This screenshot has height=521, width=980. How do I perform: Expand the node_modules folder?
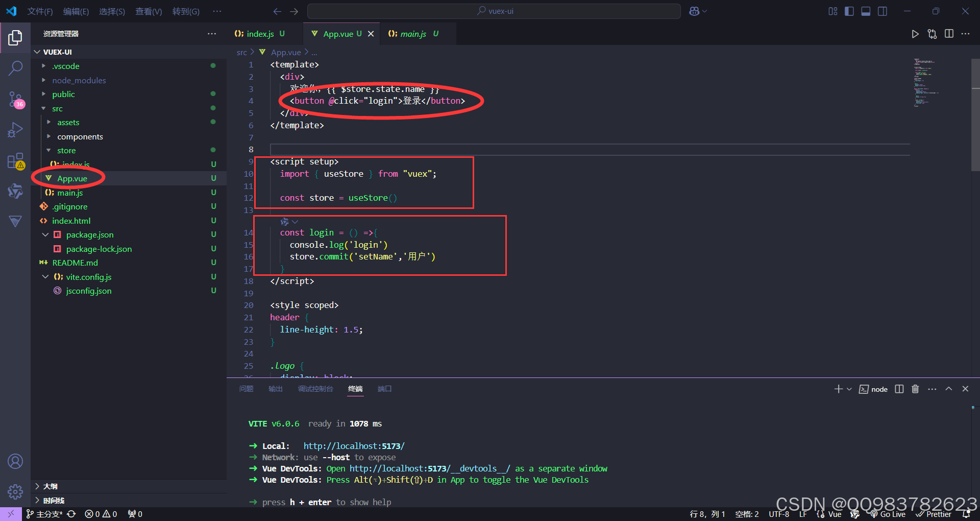(x=129, y=80)
